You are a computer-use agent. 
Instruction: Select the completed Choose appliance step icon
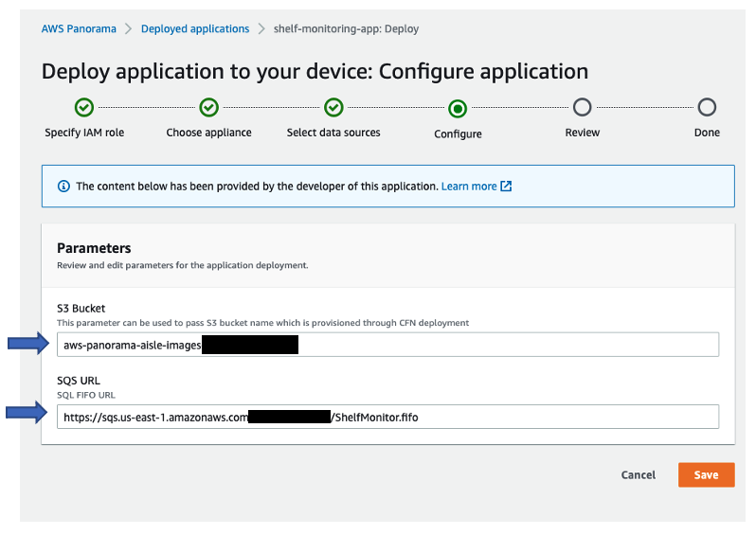(x=208, y=108)
